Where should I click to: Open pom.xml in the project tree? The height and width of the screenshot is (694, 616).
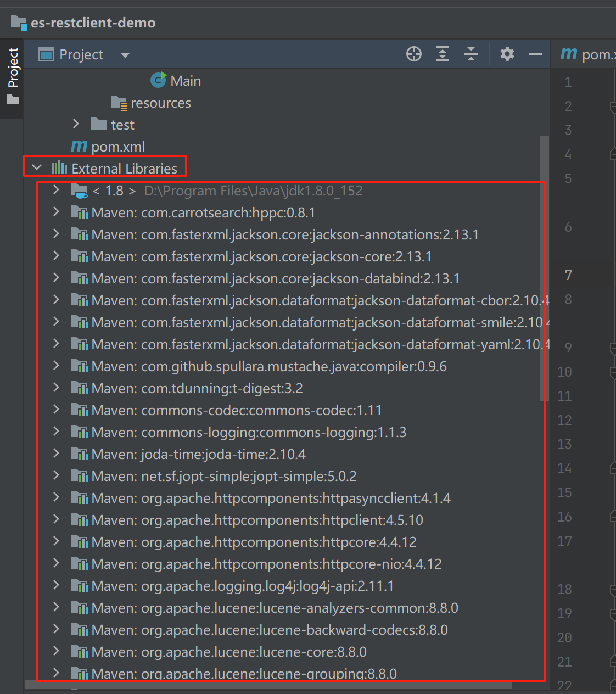[108, 147]
